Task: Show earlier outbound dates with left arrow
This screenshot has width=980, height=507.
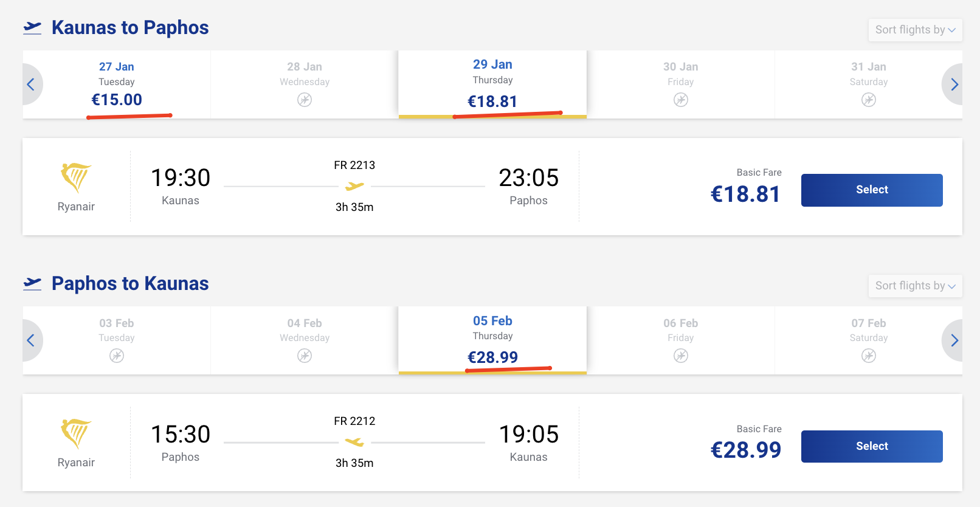Action: click(x=31, y=84)
